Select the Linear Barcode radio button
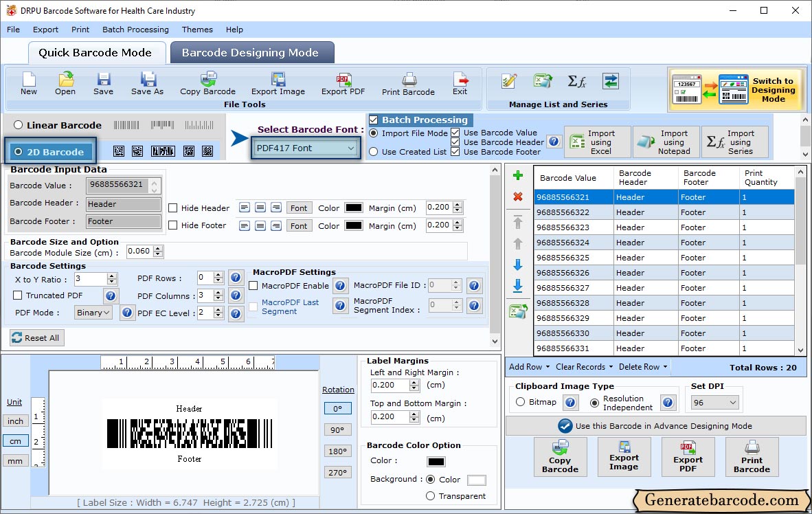 [x=18, y=125]
